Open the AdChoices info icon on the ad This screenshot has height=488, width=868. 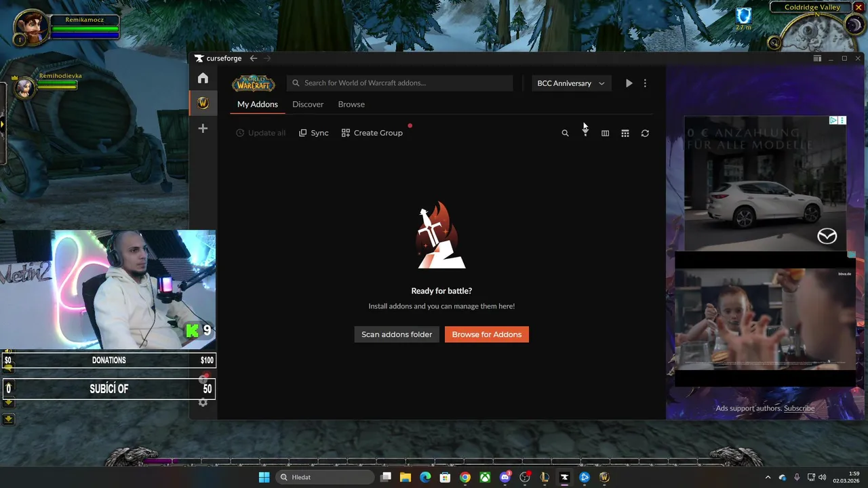833,120
